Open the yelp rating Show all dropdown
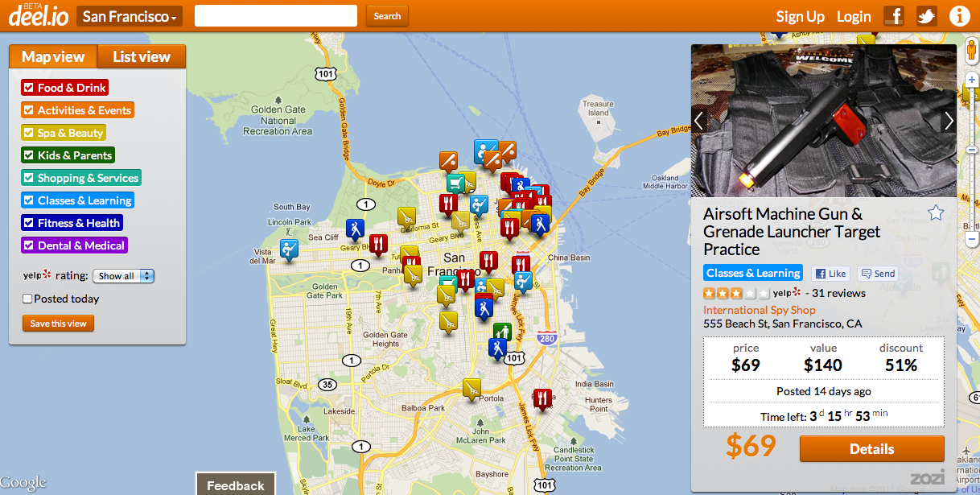Viewport: 980px width, 495px height. pyautogui.click(x=124, y=275)
